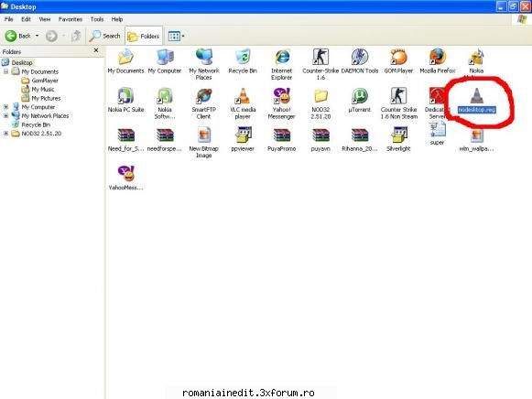Select the New Bitmap Image file
The height and width of the screenshot is (399, 532).
tap(203, 143)
